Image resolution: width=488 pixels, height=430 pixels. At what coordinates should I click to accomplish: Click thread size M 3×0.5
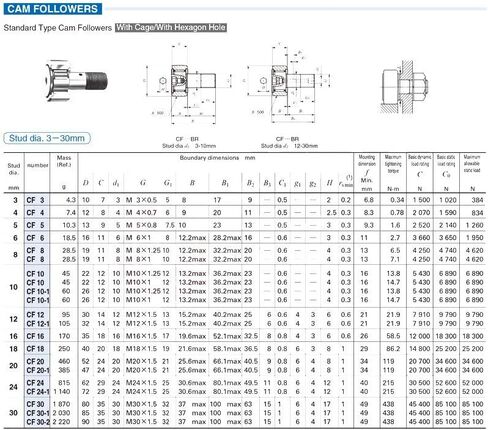click(x=141, y=200)
